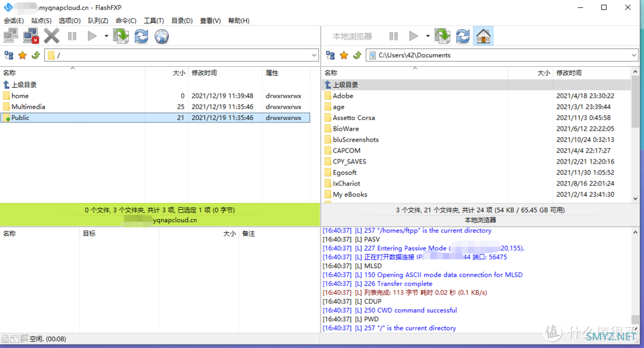Click the connect to site icon
This screenshot has height=348, width=644.
[11, 36]
